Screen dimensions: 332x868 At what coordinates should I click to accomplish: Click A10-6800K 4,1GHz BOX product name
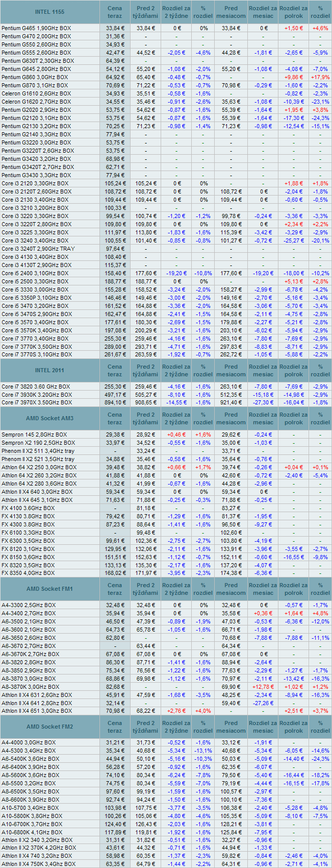(x=32, y=832)
